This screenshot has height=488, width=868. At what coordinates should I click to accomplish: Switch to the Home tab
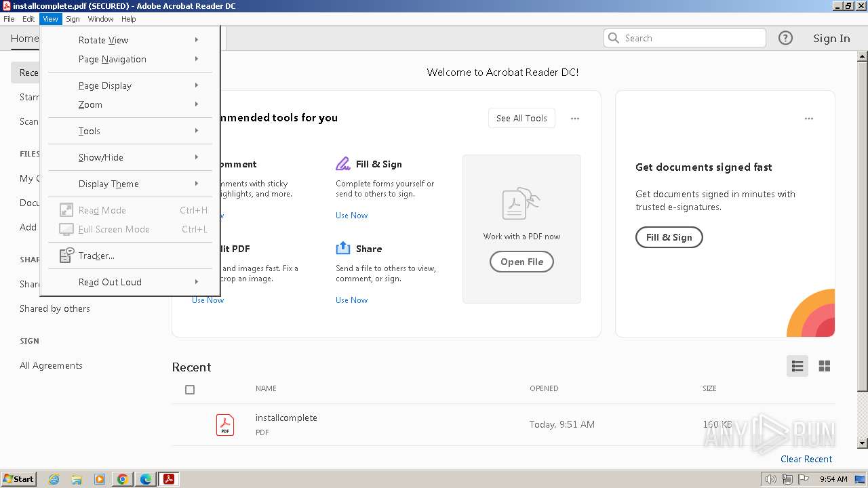[25, 39]
